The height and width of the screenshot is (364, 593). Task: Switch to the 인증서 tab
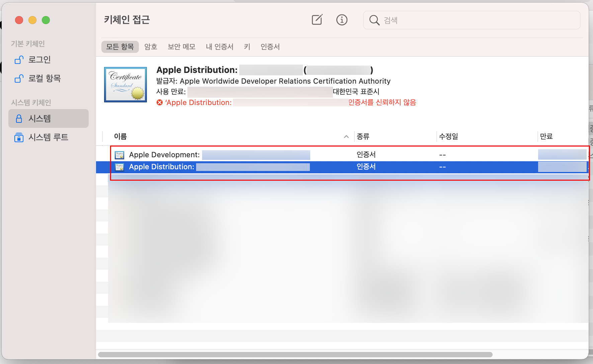pyautogui.click(x=270, y=47)
